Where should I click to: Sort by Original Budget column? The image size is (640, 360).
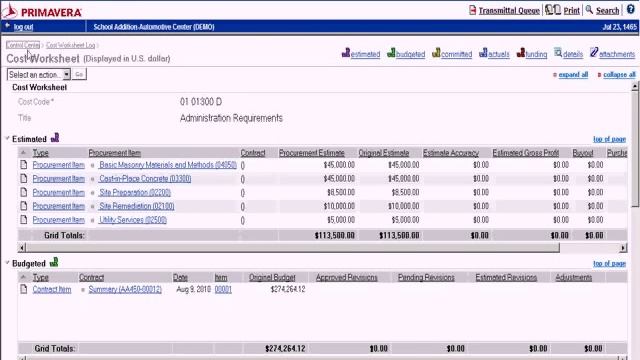point(272,278)
